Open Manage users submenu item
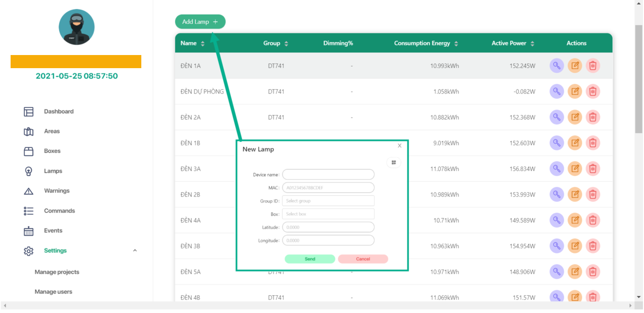The width and height of the screenshot is (644, 313). point(53,292)
